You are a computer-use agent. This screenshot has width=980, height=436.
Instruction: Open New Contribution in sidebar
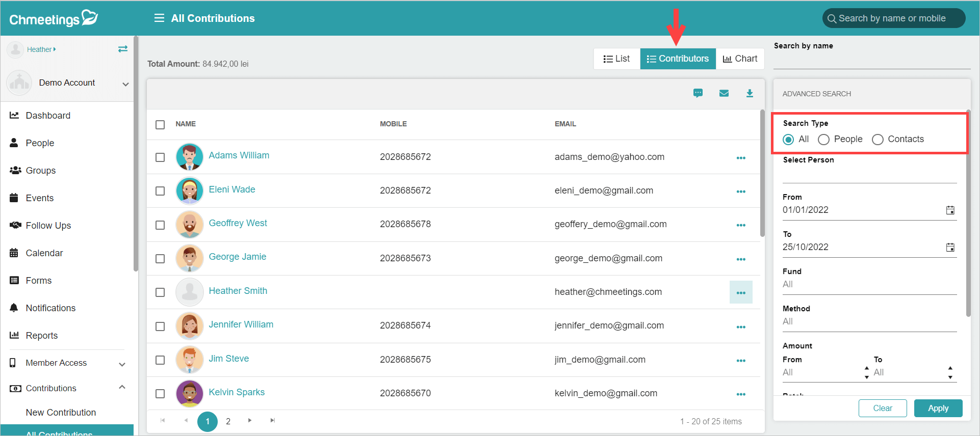(61, 413)
